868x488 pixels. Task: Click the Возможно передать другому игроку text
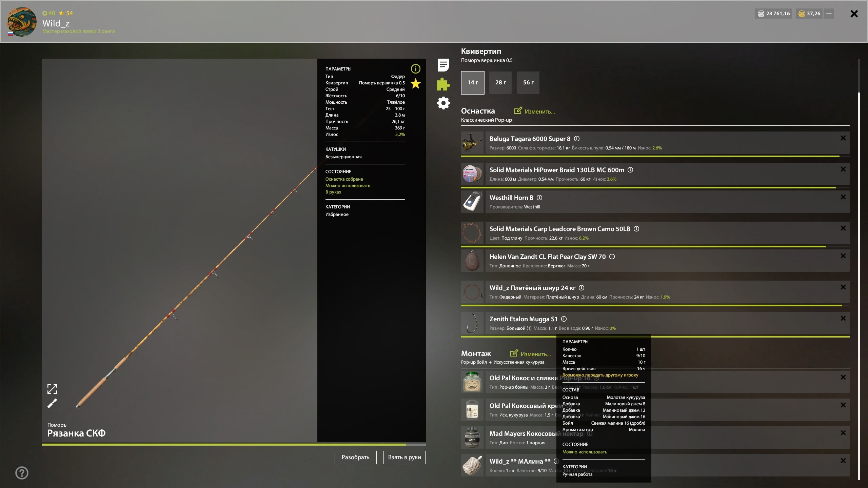point(600,375)
